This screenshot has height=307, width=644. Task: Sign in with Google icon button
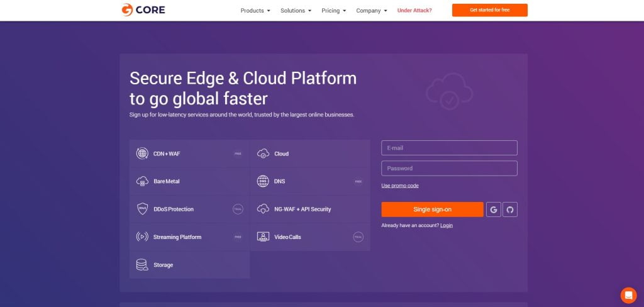(494, 209)
